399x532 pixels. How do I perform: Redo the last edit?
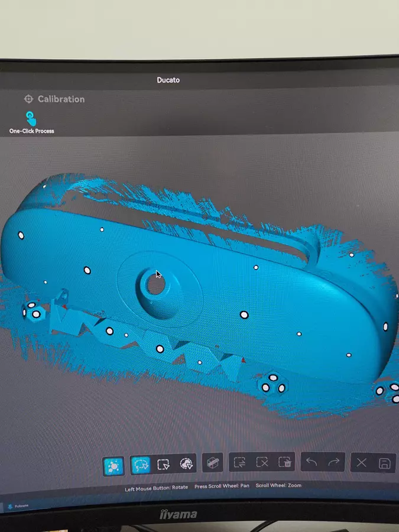click(x=334, y=462)
